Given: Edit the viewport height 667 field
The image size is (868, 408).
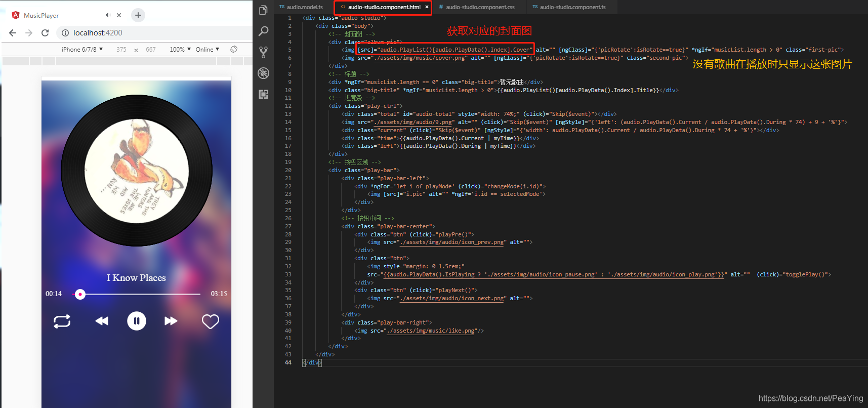Looking at the screenshot, I should point(151,49).
